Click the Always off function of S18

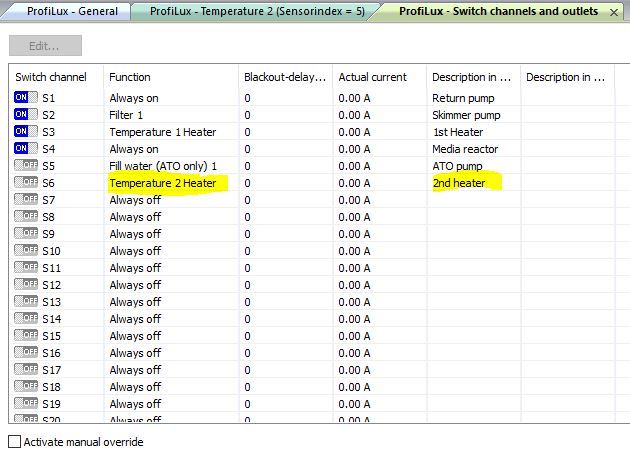coord(135,387)
